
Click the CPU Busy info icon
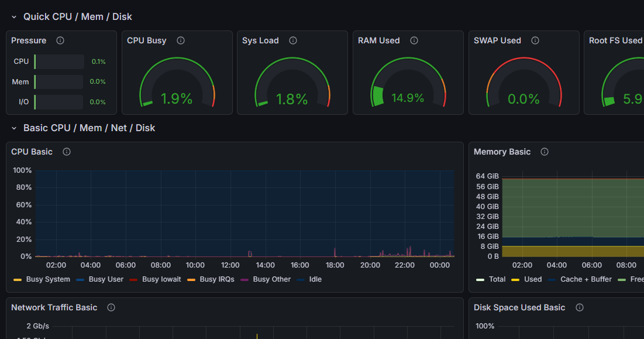coord(181,40)
